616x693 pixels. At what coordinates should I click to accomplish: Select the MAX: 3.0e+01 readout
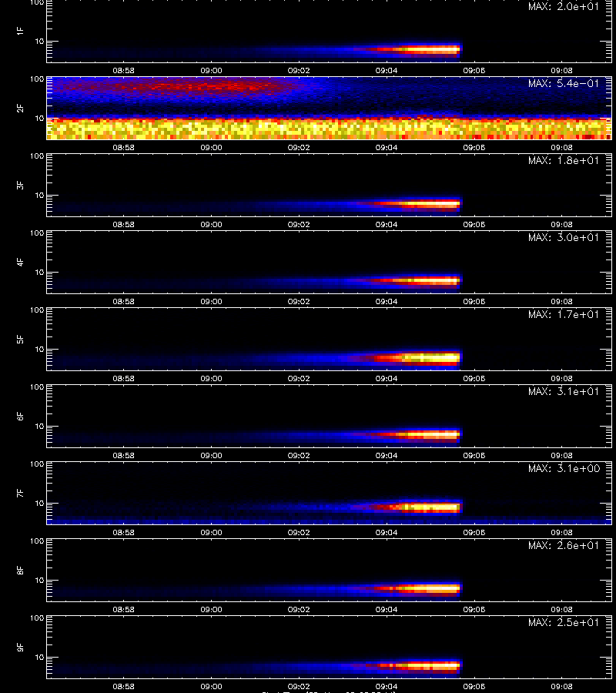(564, 237)
